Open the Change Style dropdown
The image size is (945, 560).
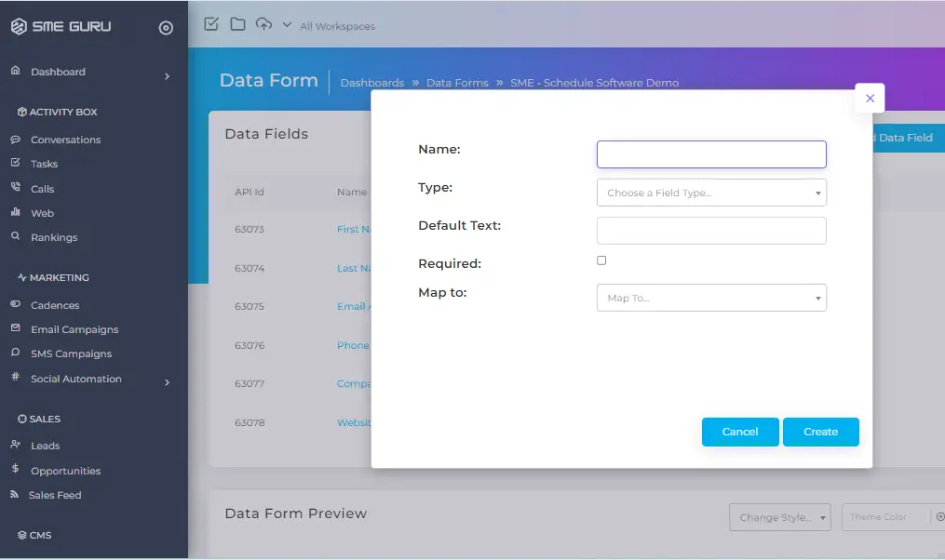click(x=779, y=517)
